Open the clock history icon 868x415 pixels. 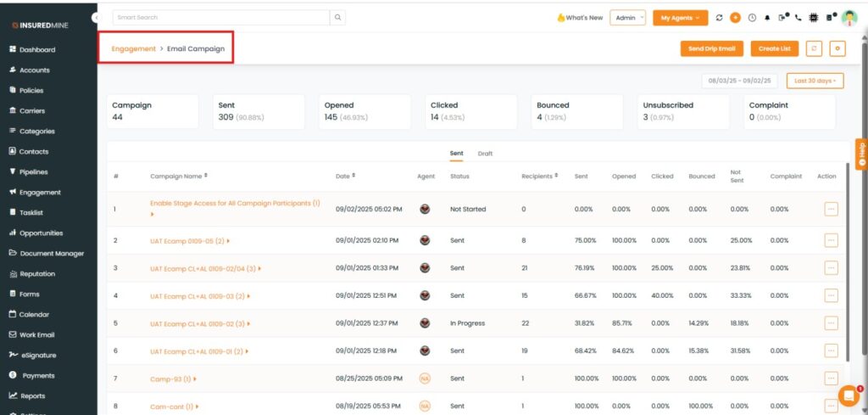click(x=751, y=18)
